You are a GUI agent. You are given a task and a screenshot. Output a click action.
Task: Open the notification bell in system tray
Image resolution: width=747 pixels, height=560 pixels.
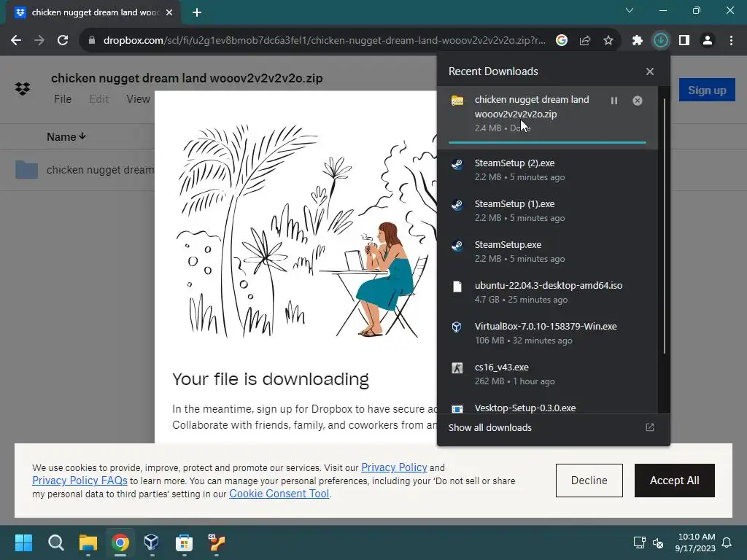pyautogui.click(x=727, y=542)
